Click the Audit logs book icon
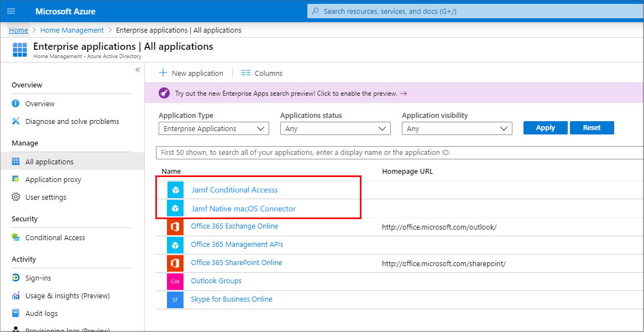The image size is (644, 332). (x=15, y=313)
